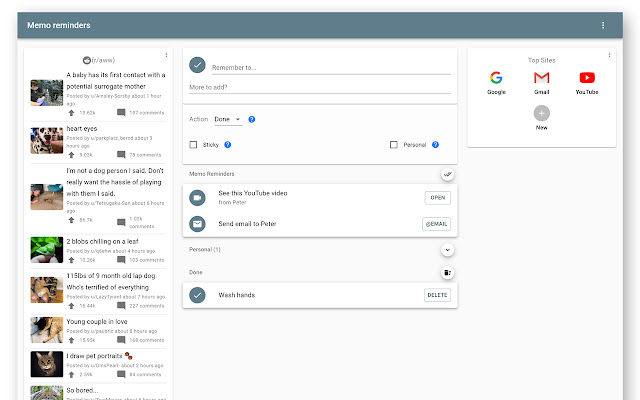Click DELETE button for Wash hands
640x400 pixels.
[x=437, y=295]
